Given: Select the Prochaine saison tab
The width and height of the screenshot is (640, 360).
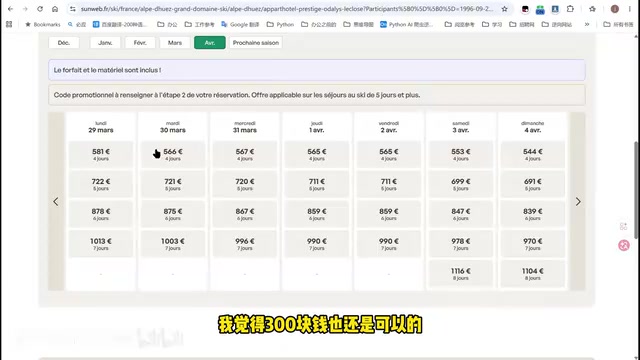Looking at the screenshot, I should click(256, 42).
